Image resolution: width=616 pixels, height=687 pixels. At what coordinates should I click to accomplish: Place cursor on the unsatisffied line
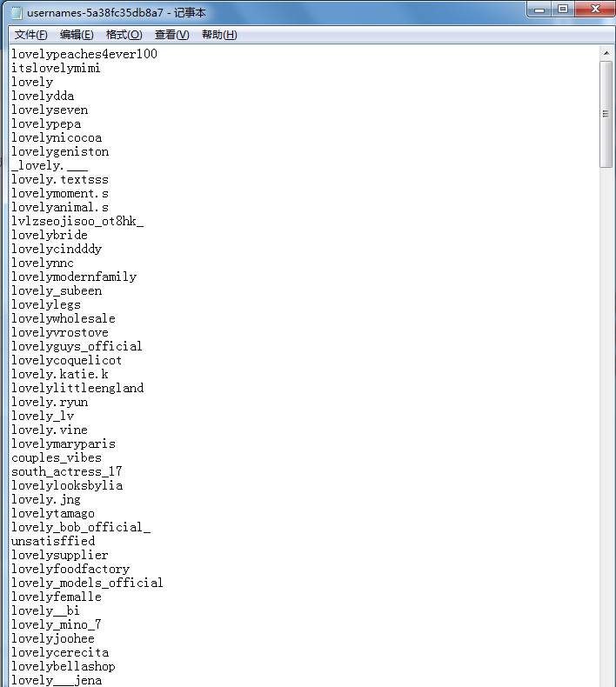(x=52, y=541)
